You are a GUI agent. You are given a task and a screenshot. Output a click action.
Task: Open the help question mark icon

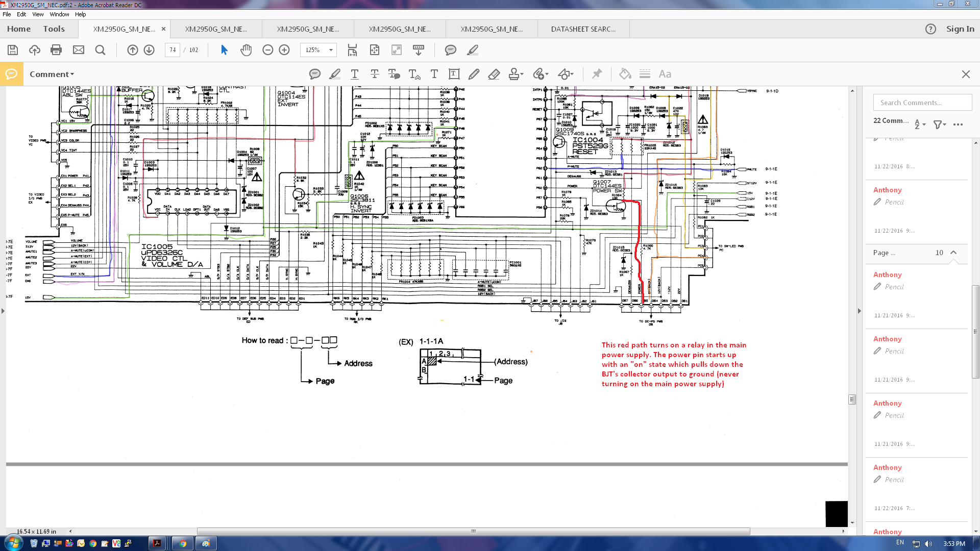click(930, 29)
